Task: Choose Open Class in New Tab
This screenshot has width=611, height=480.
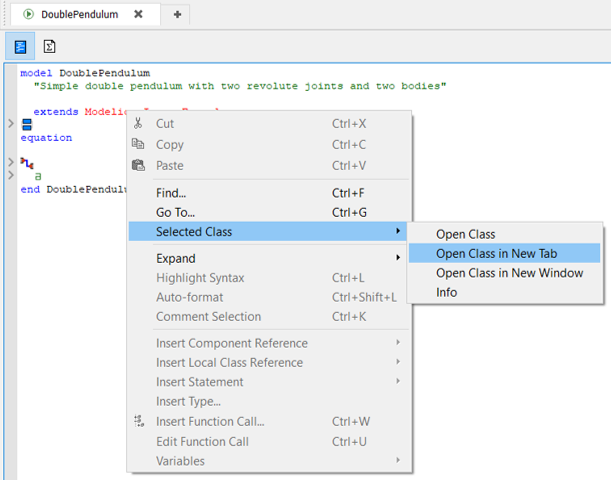Action: click(505, 254)
